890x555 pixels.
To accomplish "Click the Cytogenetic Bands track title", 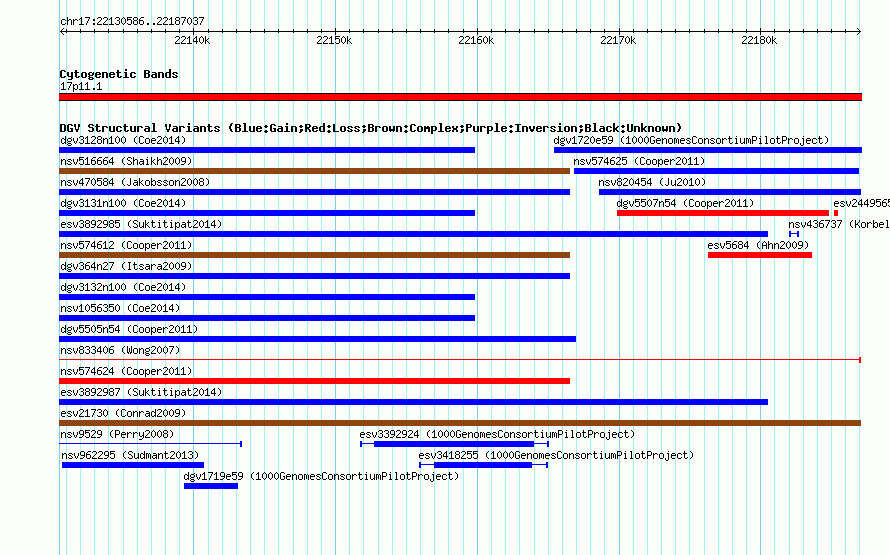I will click(119, 74).
